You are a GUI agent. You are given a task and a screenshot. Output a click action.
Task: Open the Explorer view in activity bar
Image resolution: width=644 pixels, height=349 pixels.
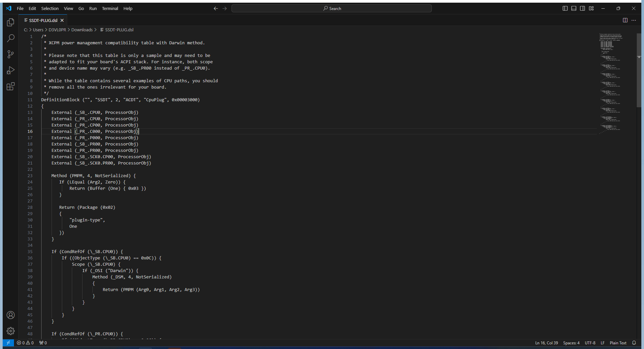click(10, 22)
